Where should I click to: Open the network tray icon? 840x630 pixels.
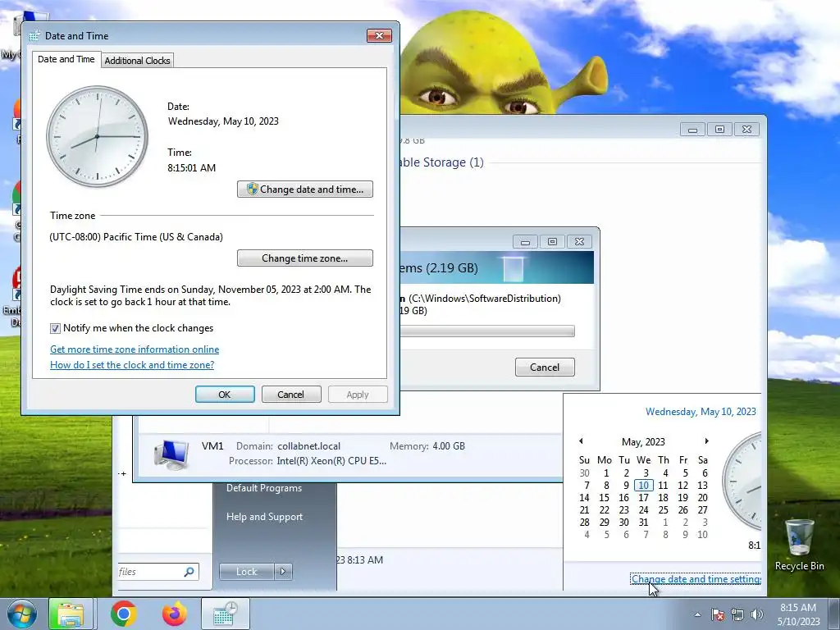tap(737, 614)
